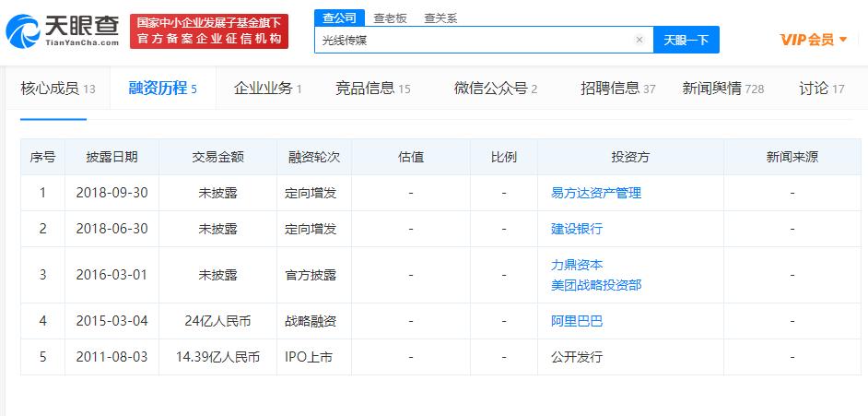Open investor link 力鼎资本
Screen dimensions: 868x416
(x=577, y=265)
